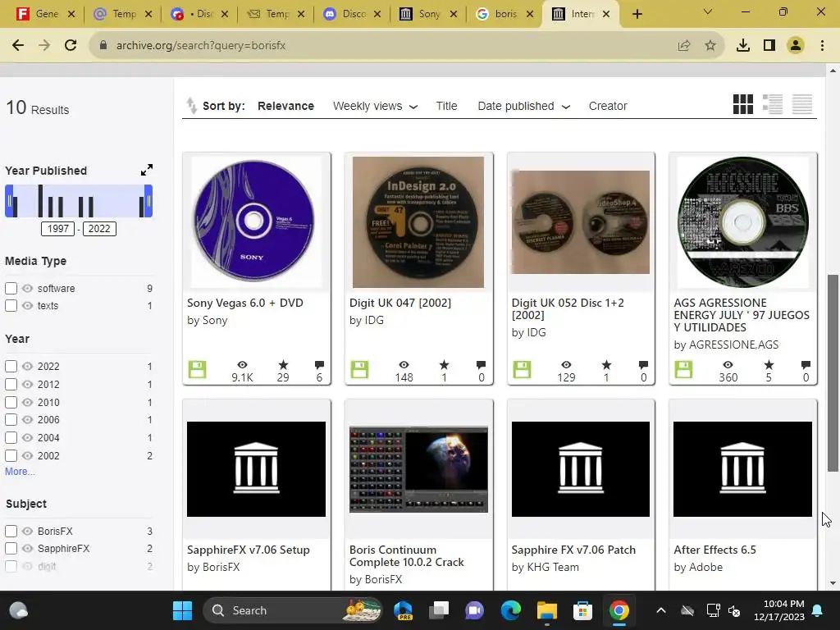The image size is (840, 630).
Task: Check the software media type checkbox
Action: pyautogui.click(x=11, y=288)
